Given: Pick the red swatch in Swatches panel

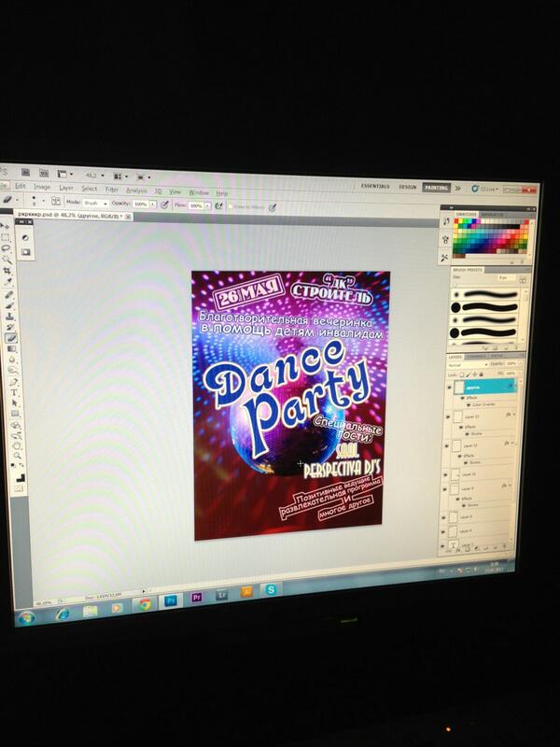Looking at the screenshot, I should click(456, 222).
